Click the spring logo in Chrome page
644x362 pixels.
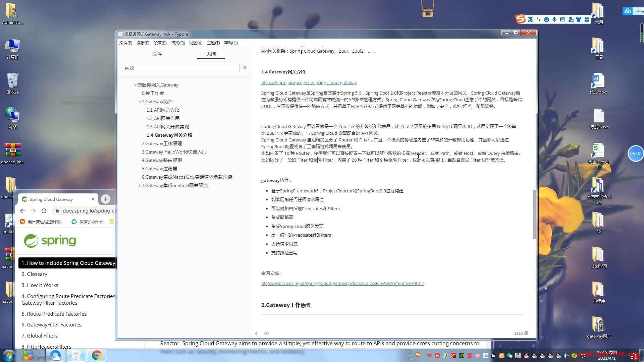pos(50,241)
